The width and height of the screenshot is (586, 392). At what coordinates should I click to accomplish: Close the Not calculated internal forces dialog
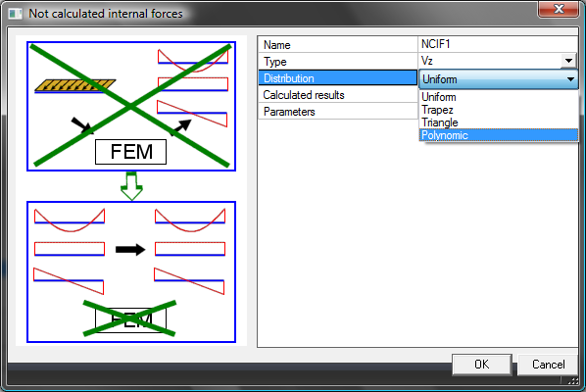point(559,10)
